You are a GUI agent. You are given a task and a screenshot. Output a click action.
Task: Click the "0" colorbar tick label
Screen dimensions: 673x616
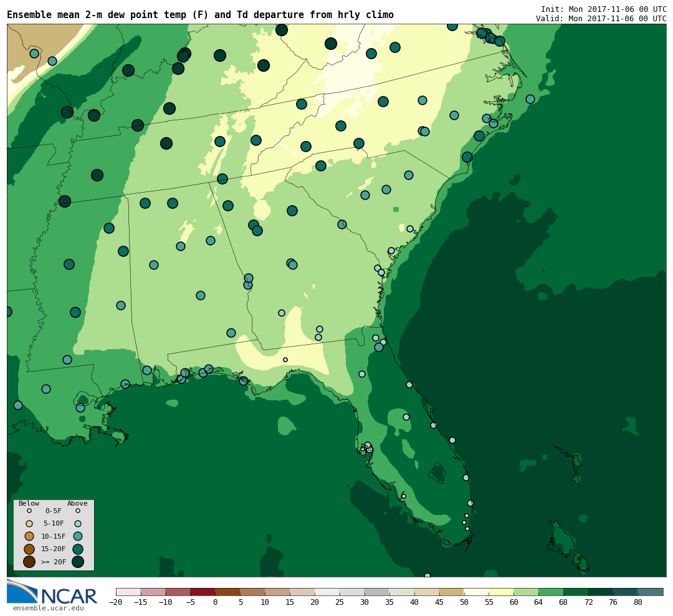216,602
